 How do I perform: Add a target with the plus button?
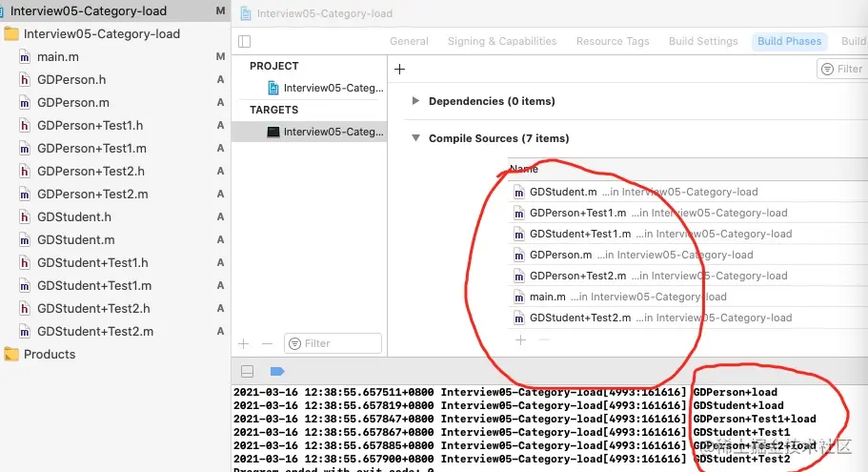[244, 344]
